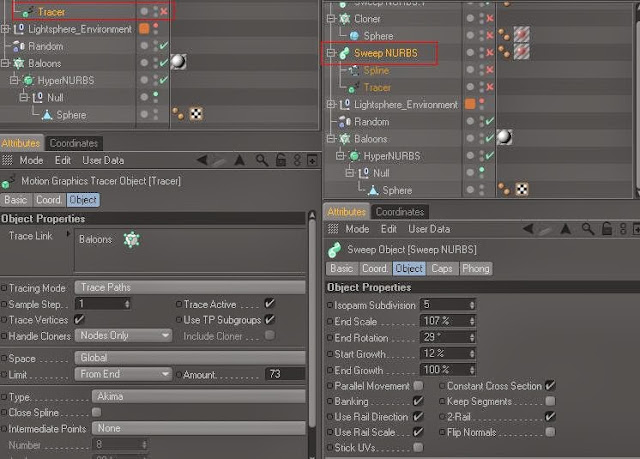Viewport: 640px width, 459px height.
Task: Click the Cloner object icon in right object manager
Action: 345,19
